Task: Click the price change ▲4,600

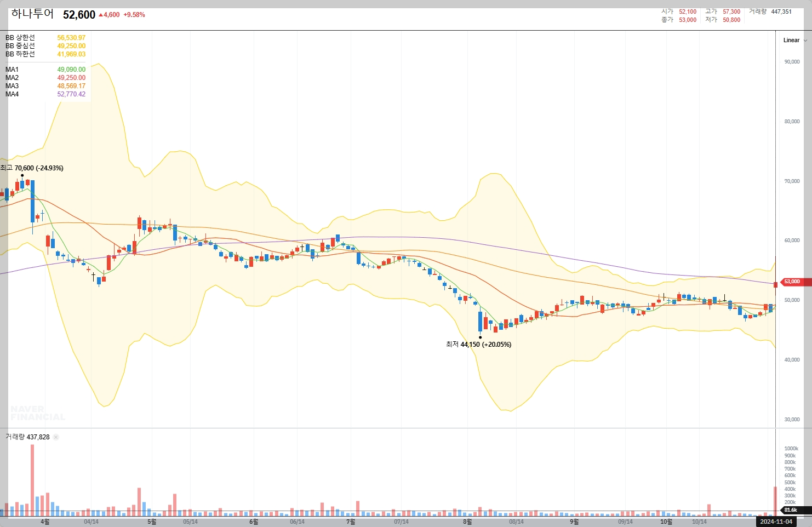Action: pyautogui.click(x=109, y=15)
